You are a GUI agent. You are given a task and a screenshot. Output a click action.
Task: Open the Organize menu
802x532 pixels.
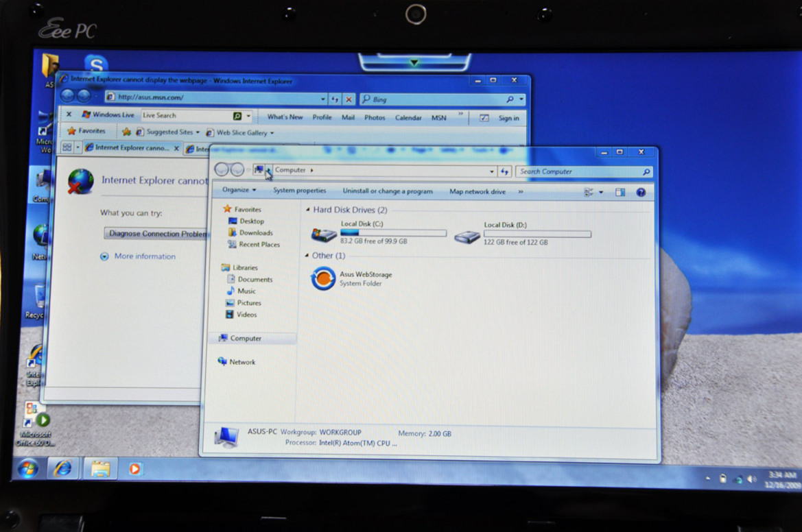click(x=239, y=190)
